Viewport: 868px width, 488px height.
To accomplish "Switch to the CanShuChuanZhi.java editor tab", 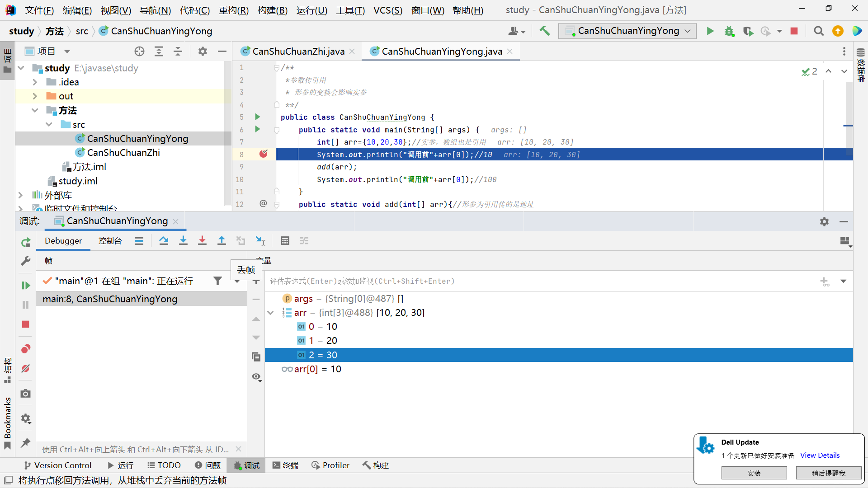I will (298, 52).
